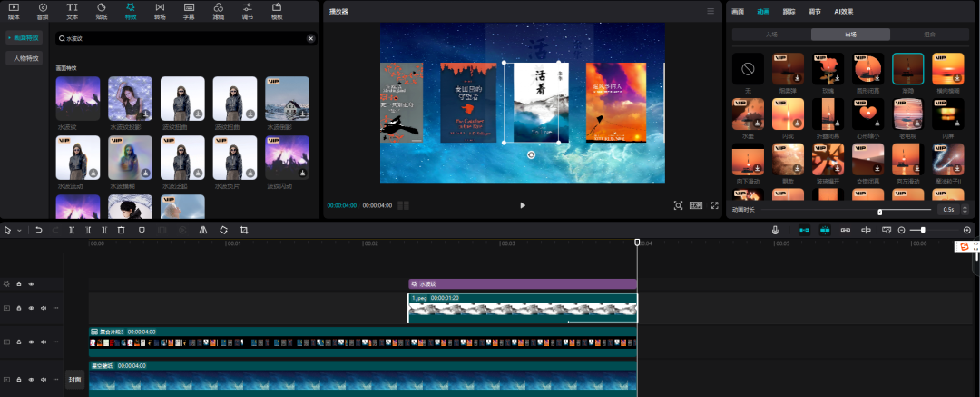
Task: Select the 渐隐 animation thumbnail
Action: 908,68
